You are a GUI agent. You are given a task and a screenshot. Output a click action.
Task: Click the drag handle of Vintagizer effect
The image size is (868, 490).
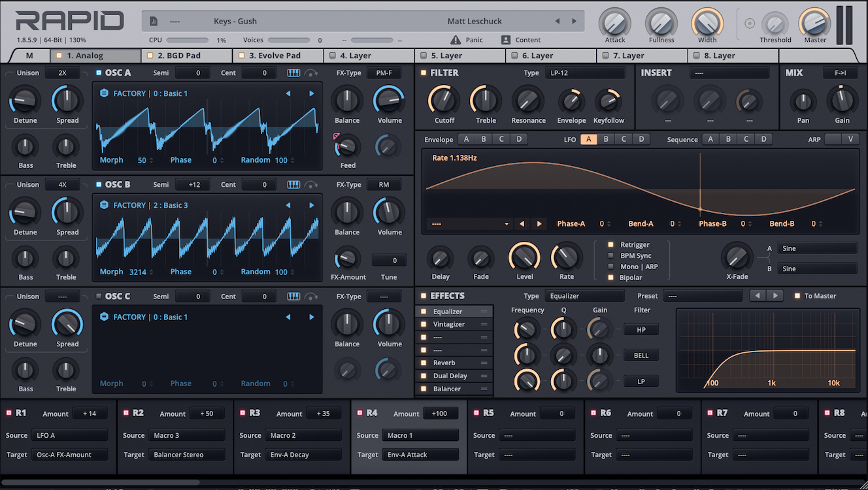pyautogui.click(x=484, y=325)
